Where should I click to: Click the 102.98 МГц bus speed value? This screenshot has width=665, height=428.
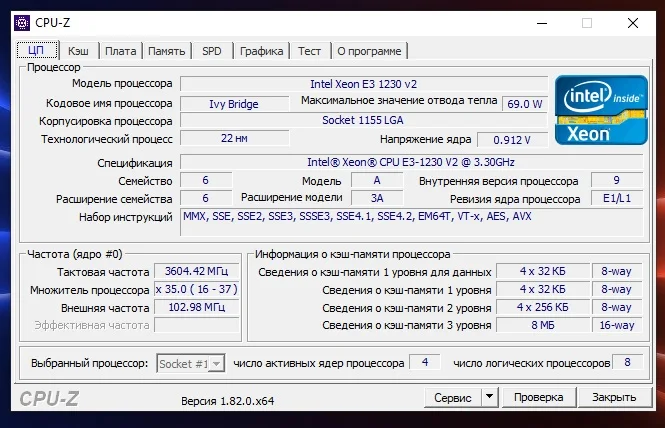tap(196, 307)
